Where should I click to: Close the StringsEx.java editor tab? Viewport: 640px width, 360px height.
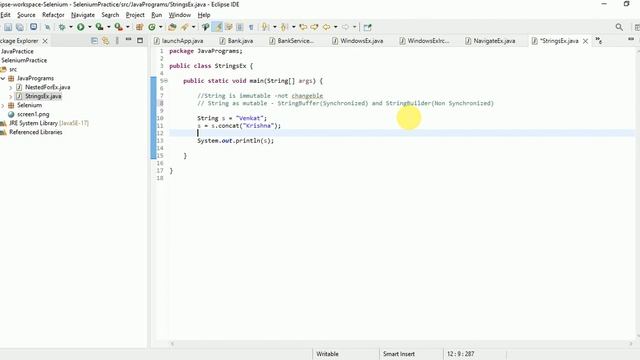(585, 41)
